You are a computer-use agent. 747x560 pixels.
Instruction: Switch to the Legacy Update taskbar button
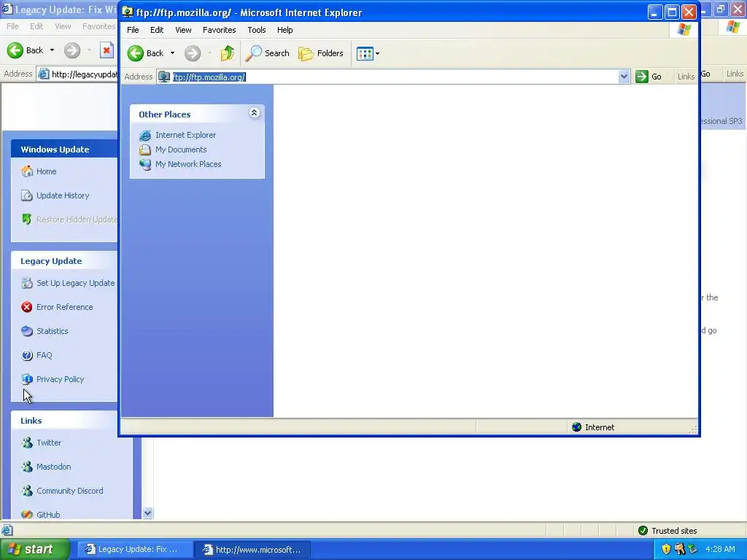[135, 550]
